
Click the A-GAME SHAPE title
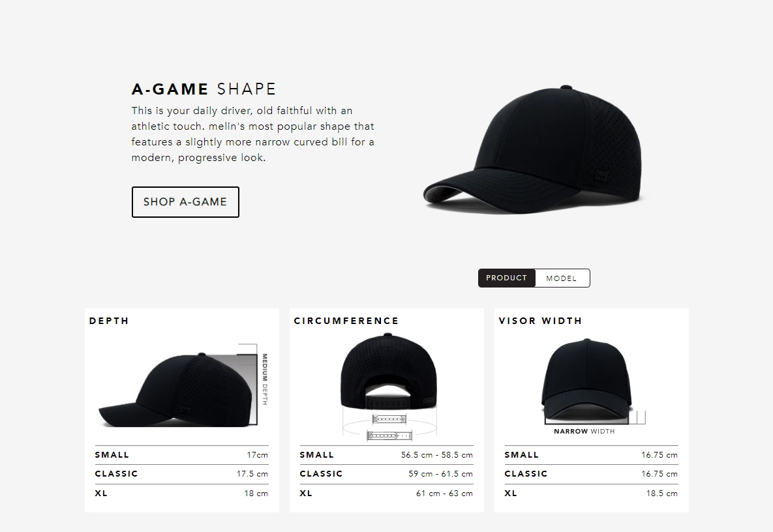(x=204, y=89)
